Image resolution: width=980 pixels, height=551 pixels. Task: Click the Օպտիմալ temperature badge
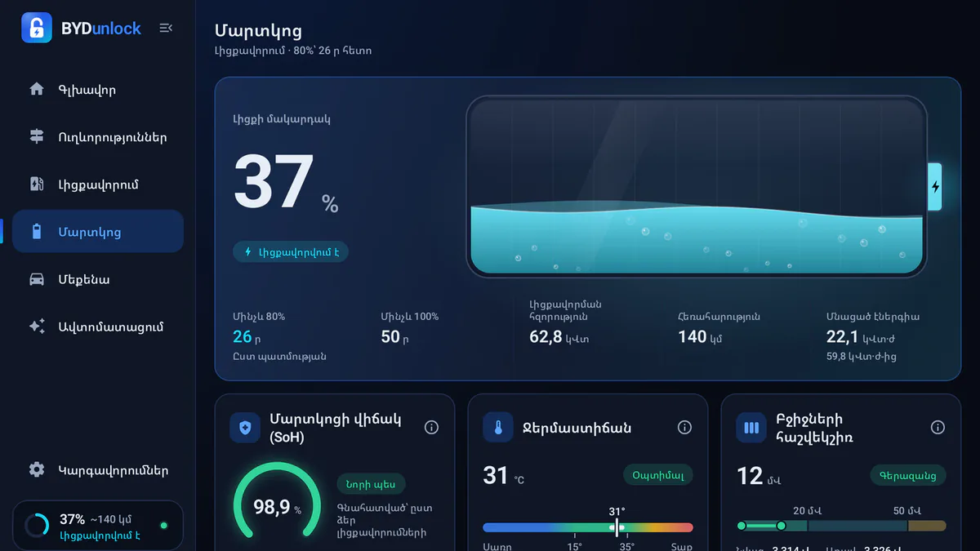click(x=658, y=475)
